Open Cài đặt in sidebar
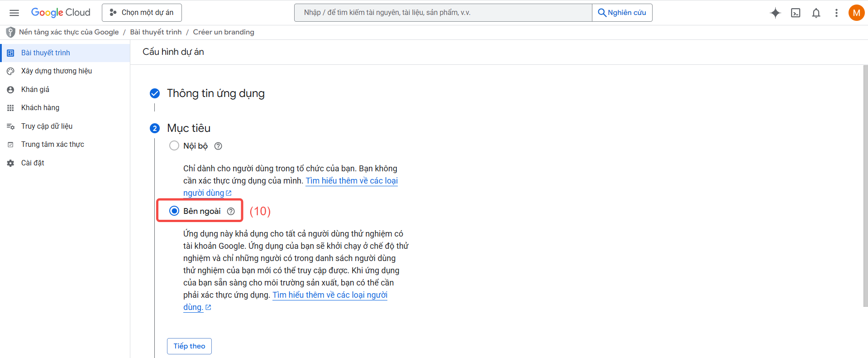The image size is (868, 358). coord(65,163)
